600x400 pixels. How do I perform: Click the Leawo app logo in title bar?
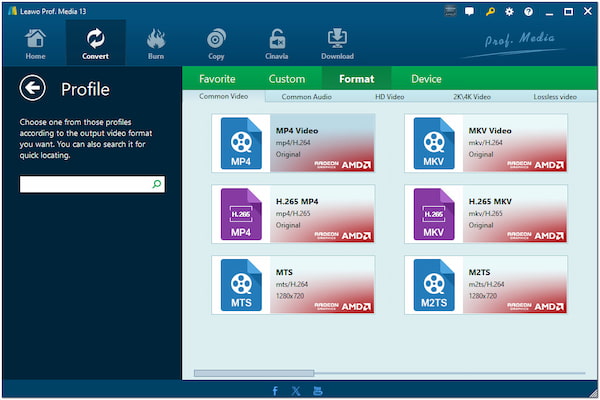[12, 11]
